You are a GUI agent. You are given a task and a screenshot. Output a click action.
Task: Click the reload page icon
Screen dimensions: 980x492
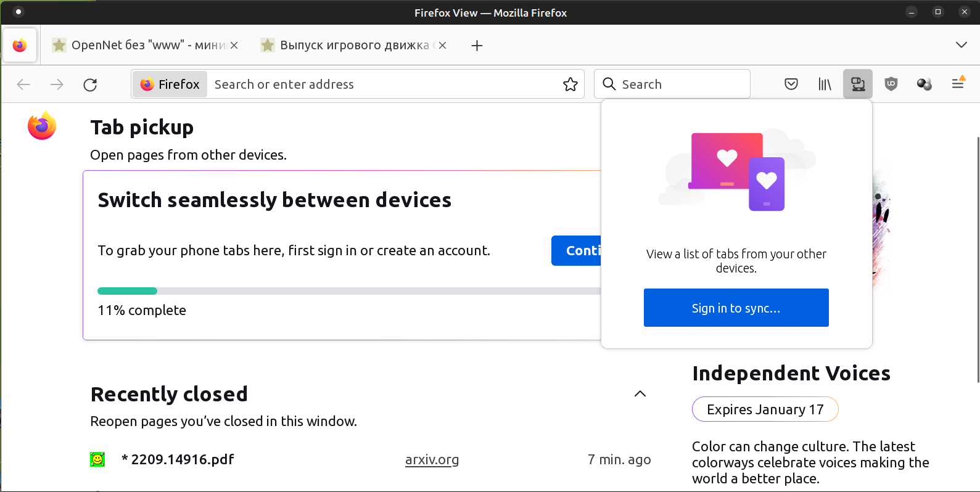90,84
